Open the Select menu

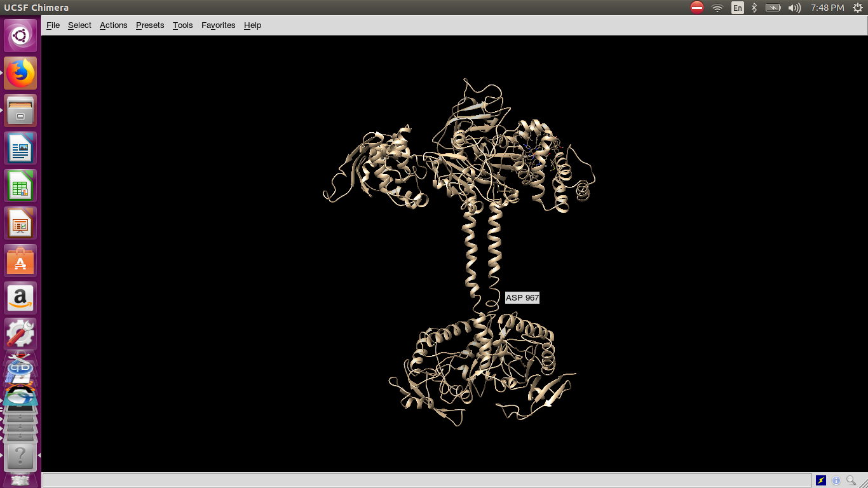point(79,25)
